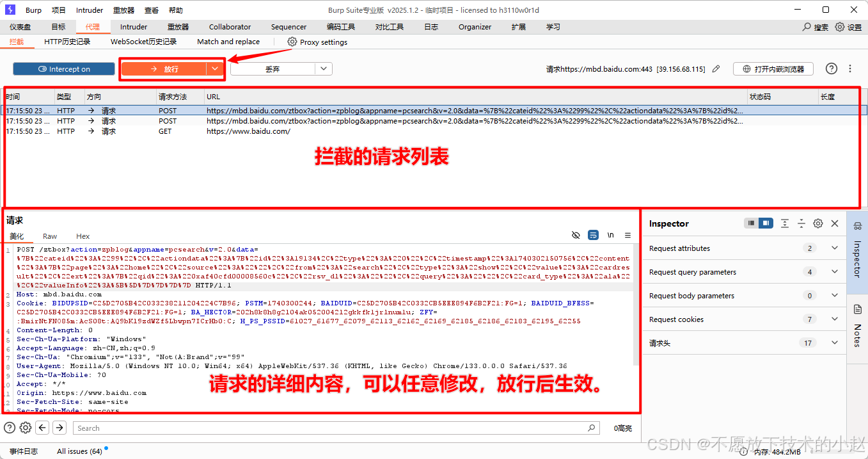
Task: Open the 放行 dropdown arrow
Action: (x=215, y=69)
